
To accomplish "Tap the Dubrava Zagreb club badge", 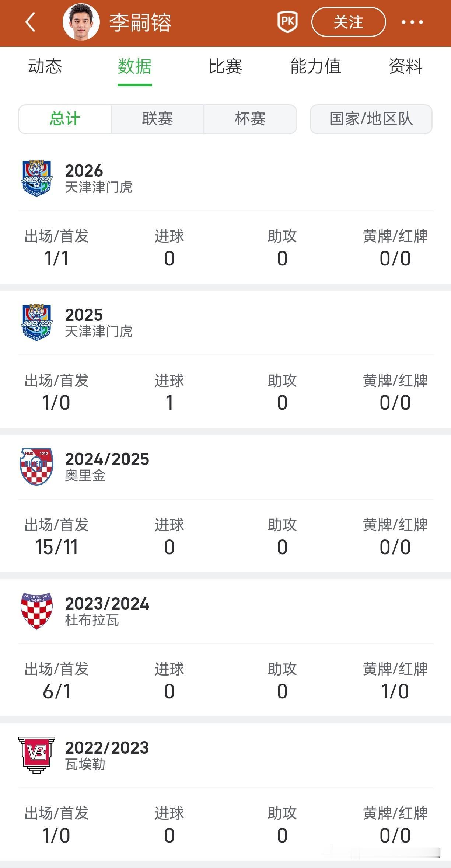I will click(x=36, y=611).
